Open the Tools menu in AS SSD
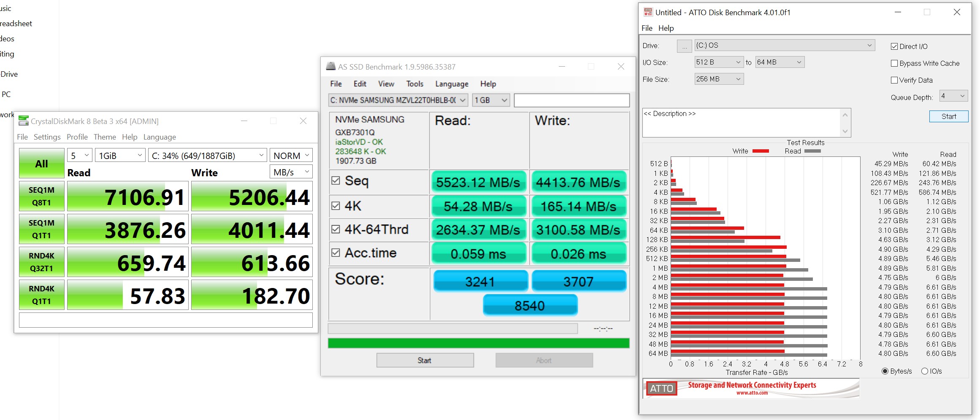Image resolution: width=980 pixels, height=420 pixels. click(x=414, y=84)
